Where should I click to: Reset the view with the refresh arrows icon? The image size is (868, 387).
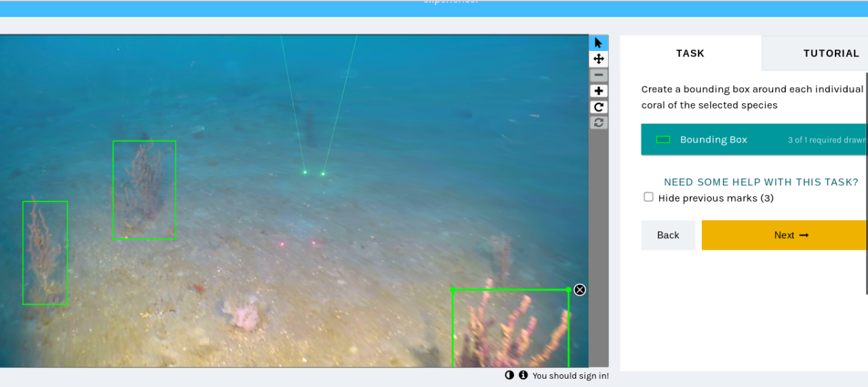[x=599, y=123]
